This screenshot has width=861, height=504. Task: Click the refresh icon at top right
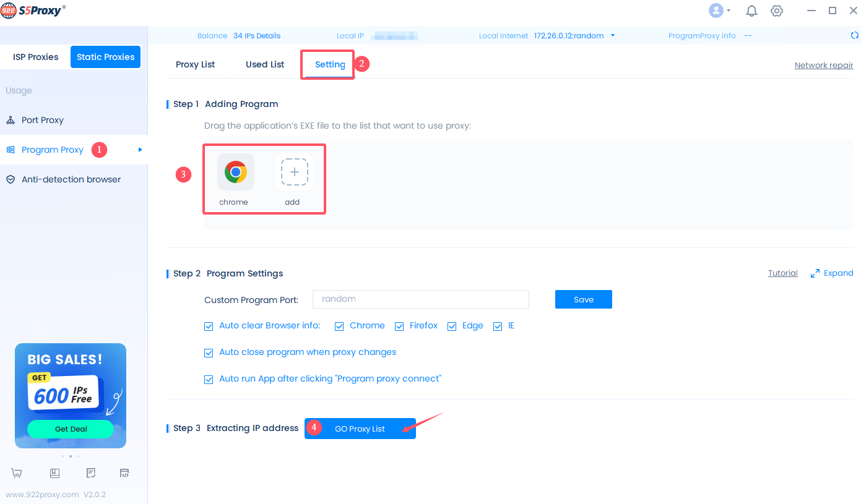click(x=854, y=36)
